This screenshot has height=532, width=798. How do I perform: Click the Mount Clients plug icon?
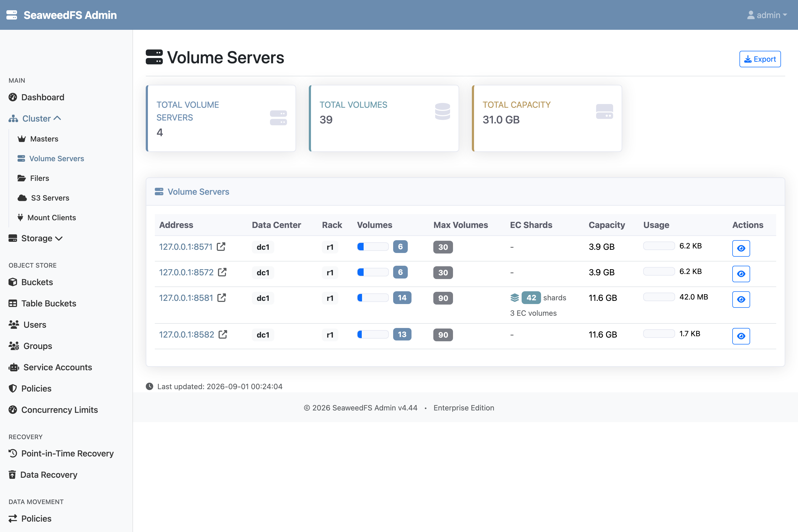click(20, 218)
